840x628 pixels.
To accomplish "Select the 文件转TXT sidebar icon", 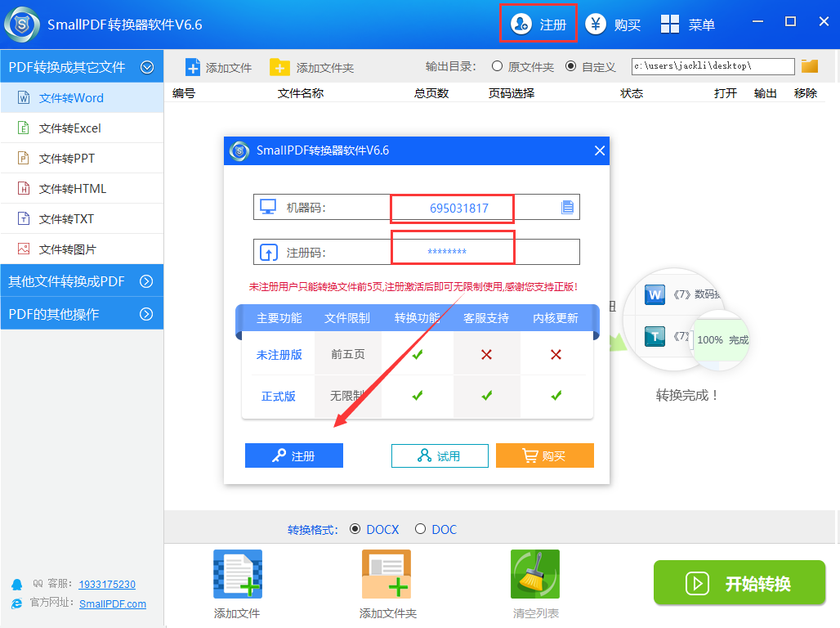I will (x=24, y=218).
